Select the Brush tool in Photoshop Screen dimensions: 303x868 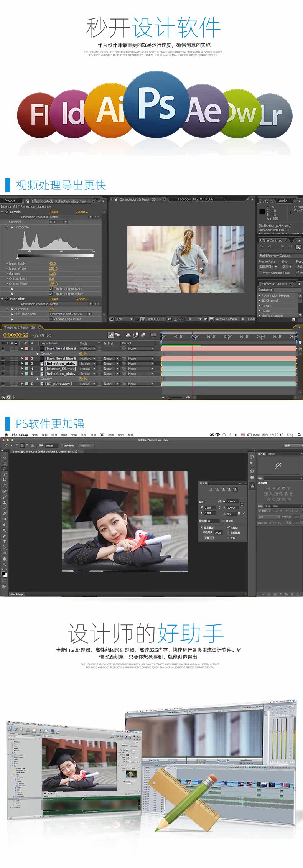(5, 497)
